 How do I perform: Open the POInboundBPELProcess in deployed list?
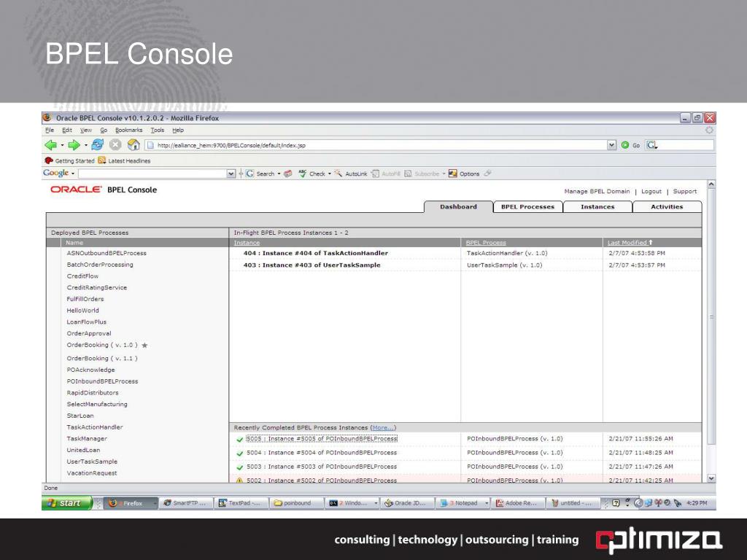click(102, 381)
